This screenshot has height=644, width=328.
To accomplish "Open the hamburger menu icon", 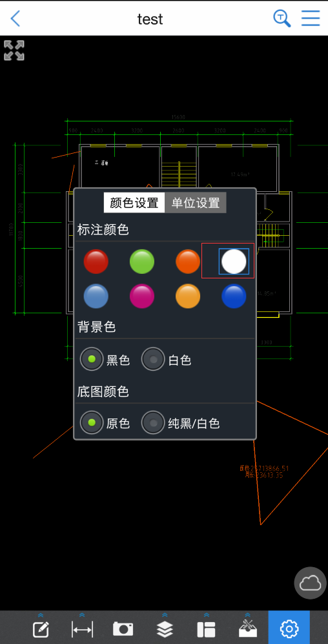I will (x=311, y=18).
